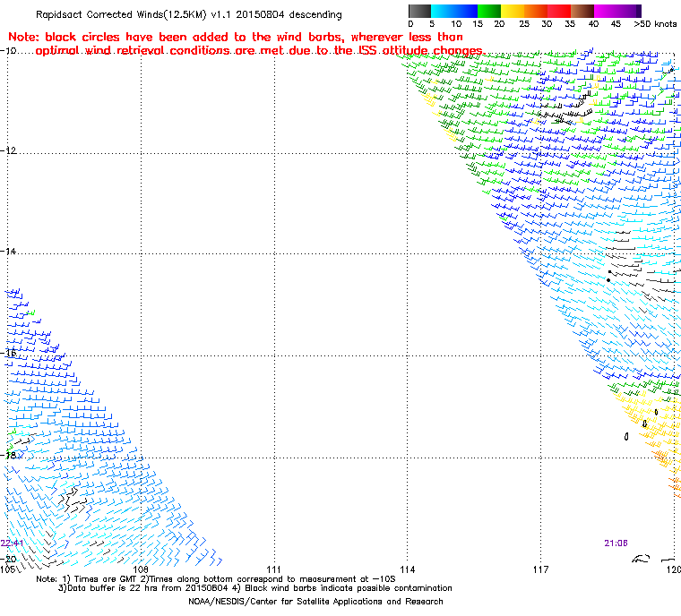Click the ">50 knots" legend label
The image size is (681, 616).
coord(655,24)
